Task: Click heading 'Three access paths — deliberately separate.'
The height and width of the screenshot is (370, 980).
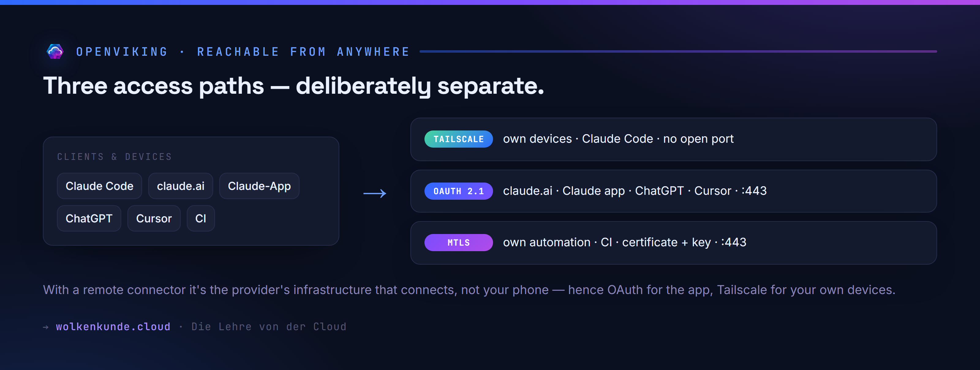Action: [x=293, y=86]
